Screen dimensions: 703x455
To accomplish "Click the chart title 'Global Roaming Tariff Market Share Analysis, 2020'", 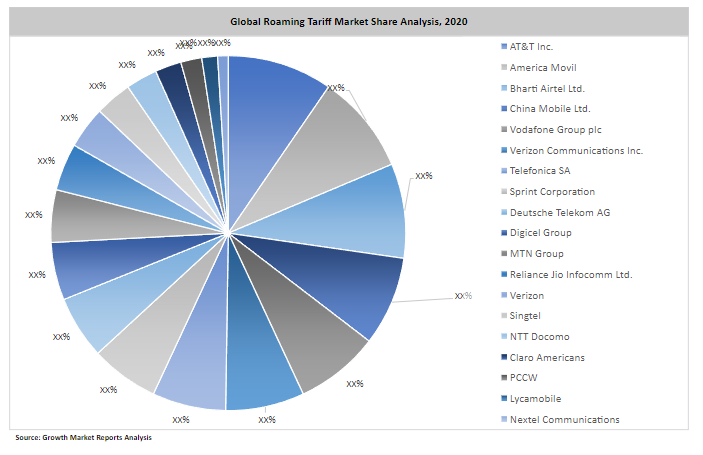I will click(349, 22).
